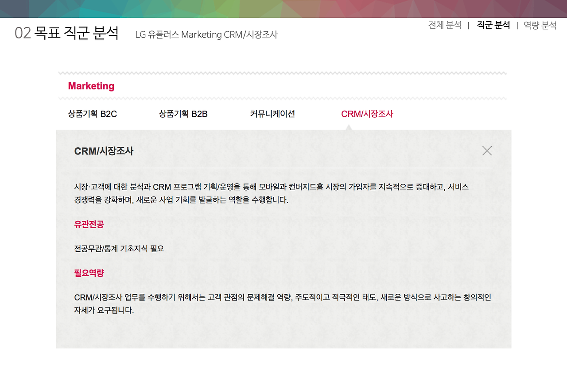The height and width of the screenshot is (392, 567).
Task: Open the 커뮤니케이션 job category
Action: coord(272,114)
